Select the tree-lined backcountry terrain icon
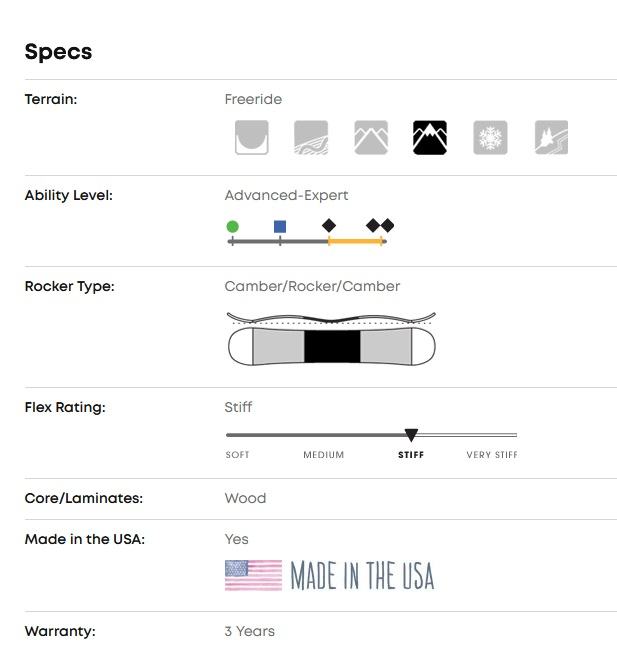This screenshot has width=617, height=670. 551,137
